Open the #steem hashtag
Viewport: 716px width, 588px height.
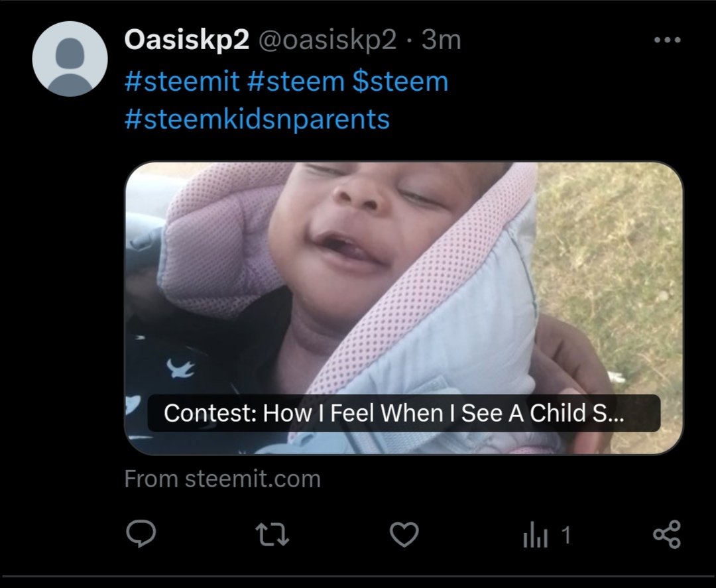coord(296,82)
